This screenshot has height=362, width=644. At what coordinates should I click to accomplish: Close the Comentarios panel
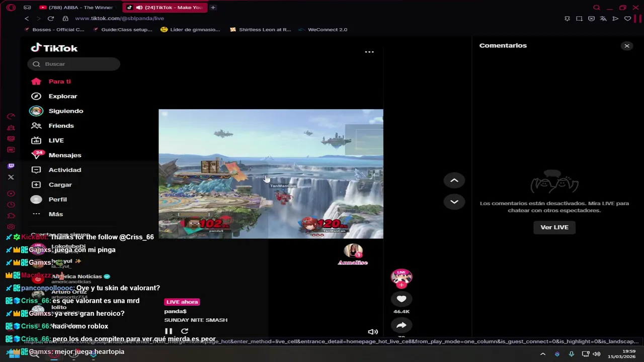pos(627,46)
